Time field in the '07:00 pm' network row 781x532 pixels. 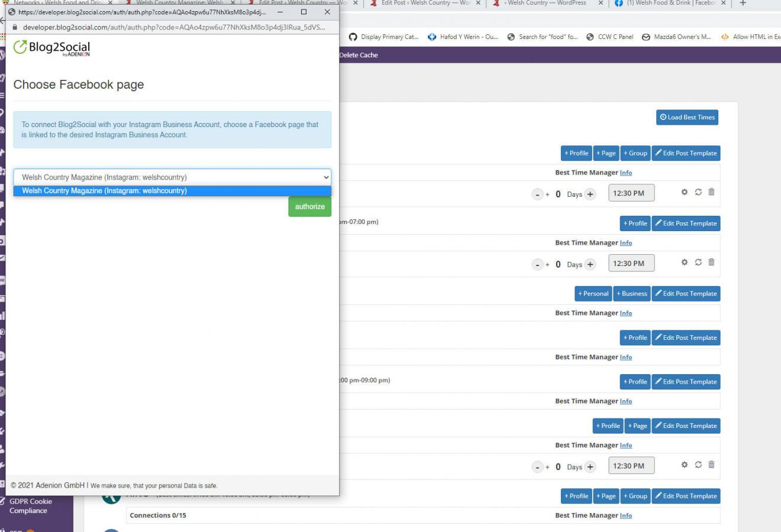[631, 264]
